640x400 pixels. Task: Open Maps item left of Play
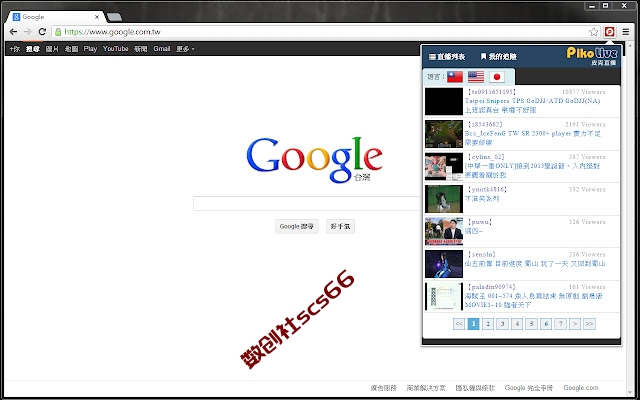(71, 49)
